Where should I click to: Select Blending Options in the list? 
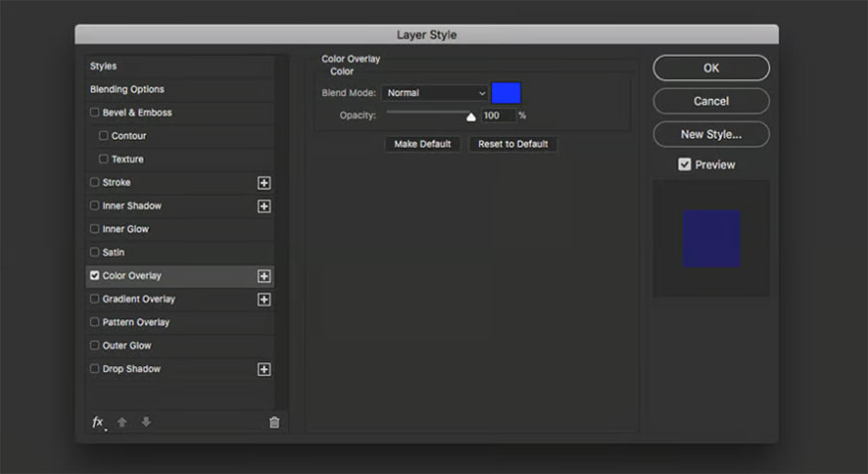tap(127, 89)
